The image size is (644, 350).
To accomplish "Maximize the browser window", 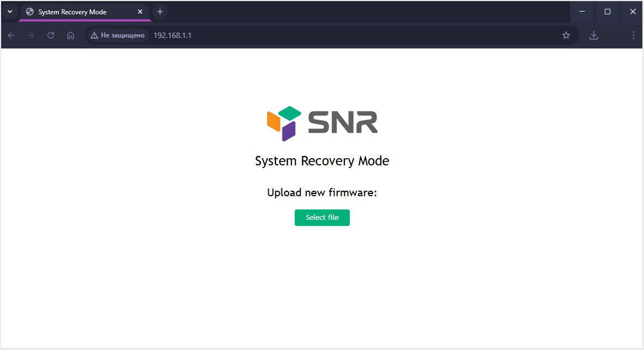I will (x=608, y=12).
